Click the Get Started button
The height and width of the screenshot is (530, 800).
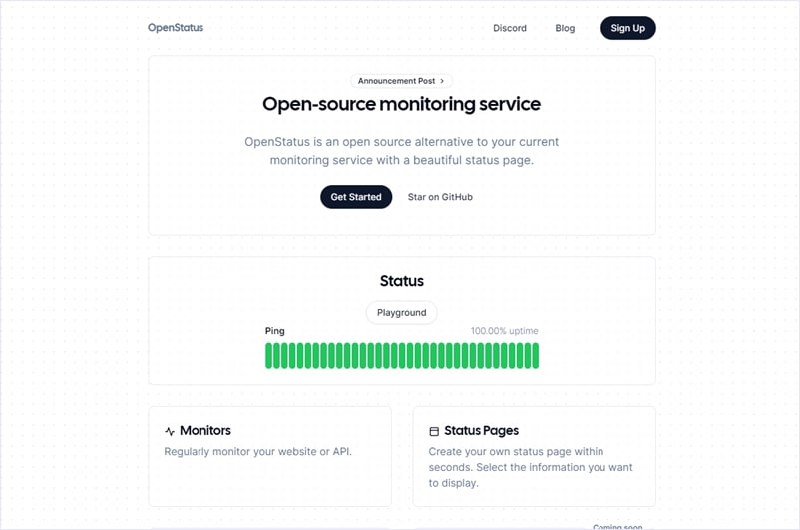point(356,197)
